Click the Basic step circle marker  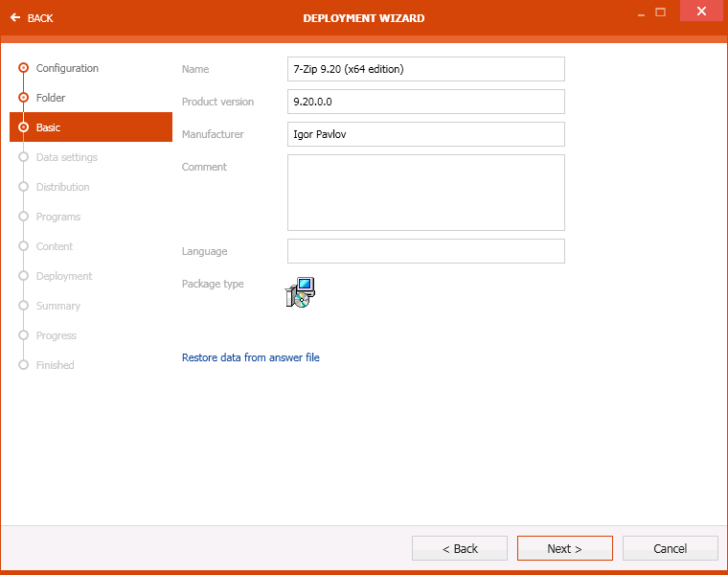tap(24, 127)
